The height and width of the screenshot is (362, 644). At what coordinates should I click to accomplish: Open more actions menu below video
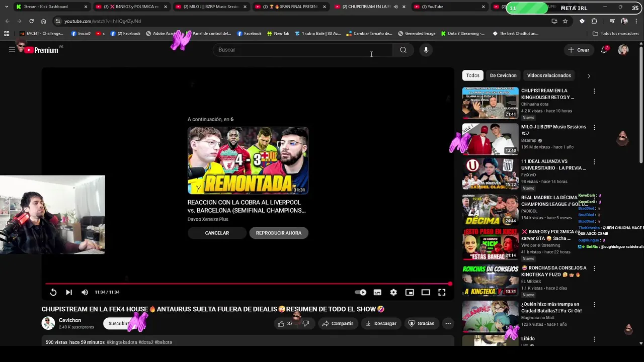(448, 323)
